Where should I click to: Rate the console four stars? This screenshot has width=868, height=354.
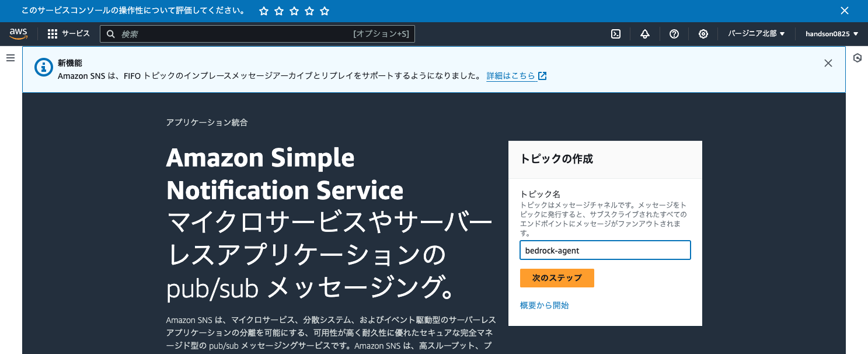pos(309,11)
